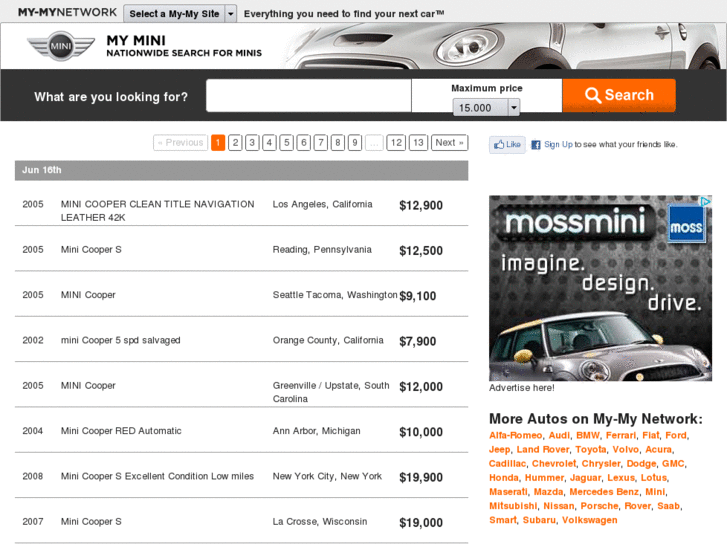Click the Chrysler network link
Viewport: 727px width, 545px height.
[601, 464]
